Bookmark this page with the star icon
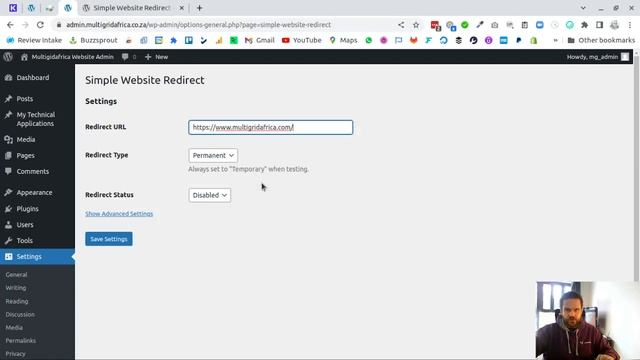 pos(416,25)
